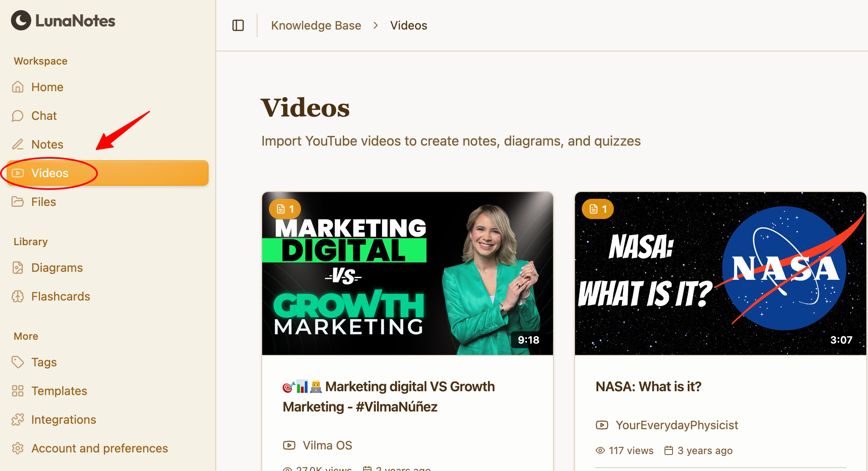Open Home from the sidebar
Viewport: 868px width, 471px height.
47,87
